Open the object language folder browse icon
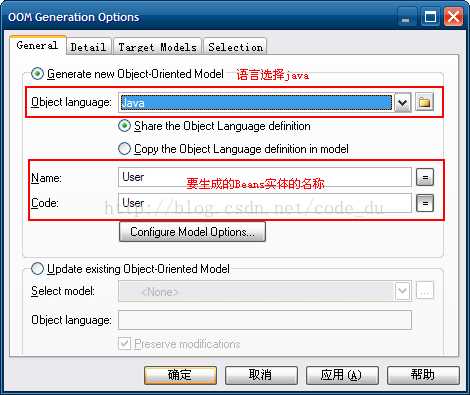Viewport: 470px width, 395px height. coord(424,102)
